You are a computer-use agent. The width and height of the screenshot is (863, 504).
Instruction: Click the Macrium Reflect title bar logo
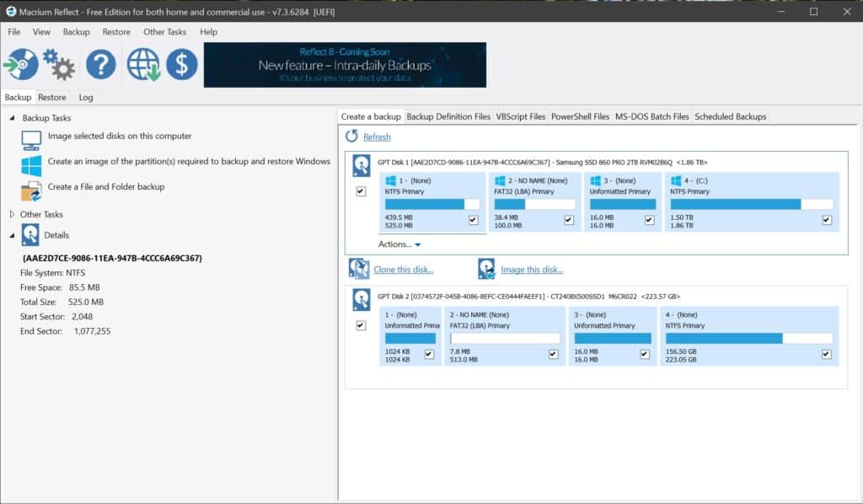[10, 11]
